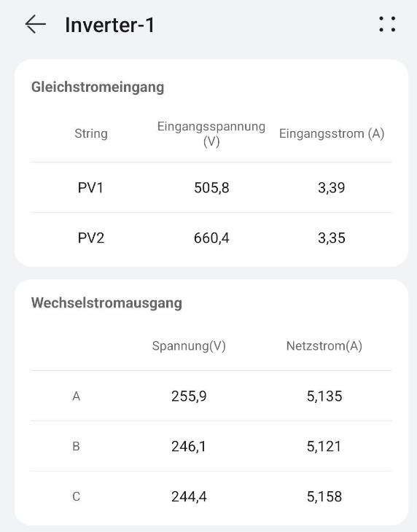
Task: Click phase B voltage value 246,1
Action: (189, 447)
